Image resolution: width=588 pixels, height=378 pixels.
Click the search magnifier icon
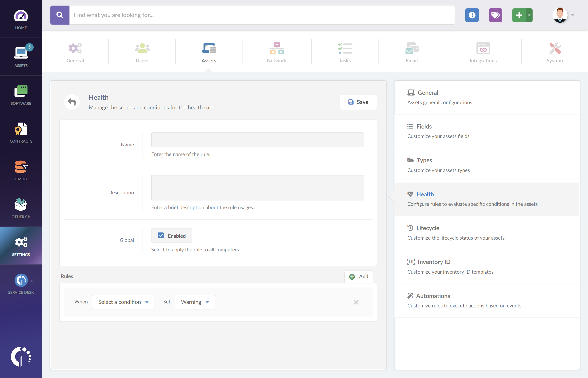pos(60,15)
